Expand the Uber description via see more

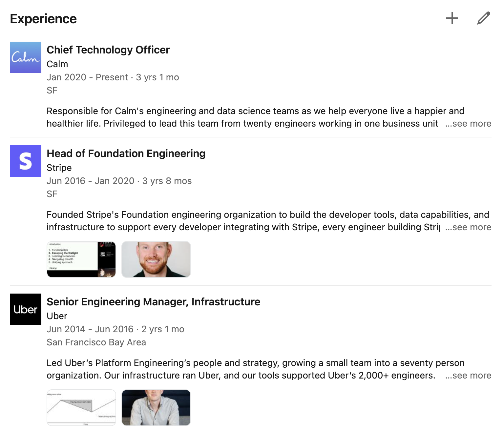click(x=468, y=376)
